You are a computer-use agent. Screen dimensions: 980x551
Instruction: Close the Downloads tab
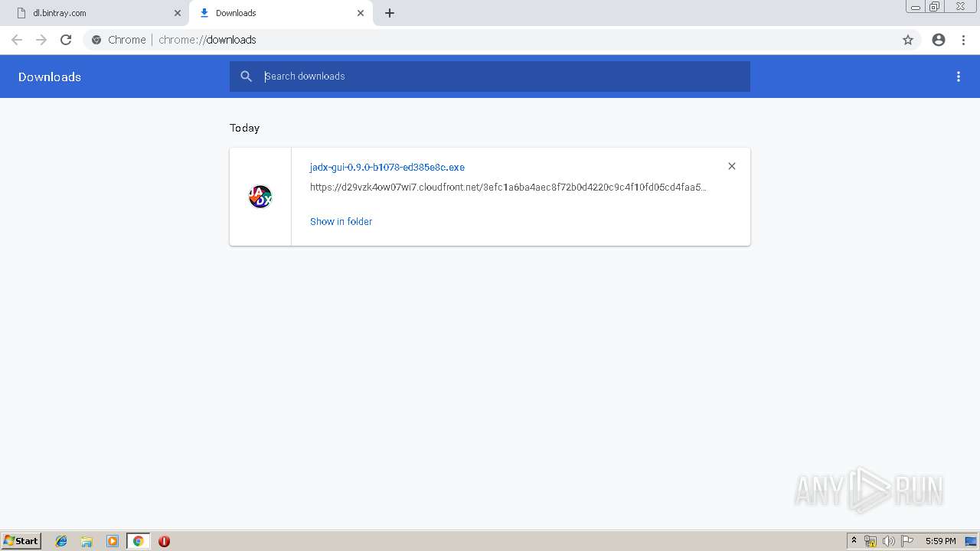361,13
